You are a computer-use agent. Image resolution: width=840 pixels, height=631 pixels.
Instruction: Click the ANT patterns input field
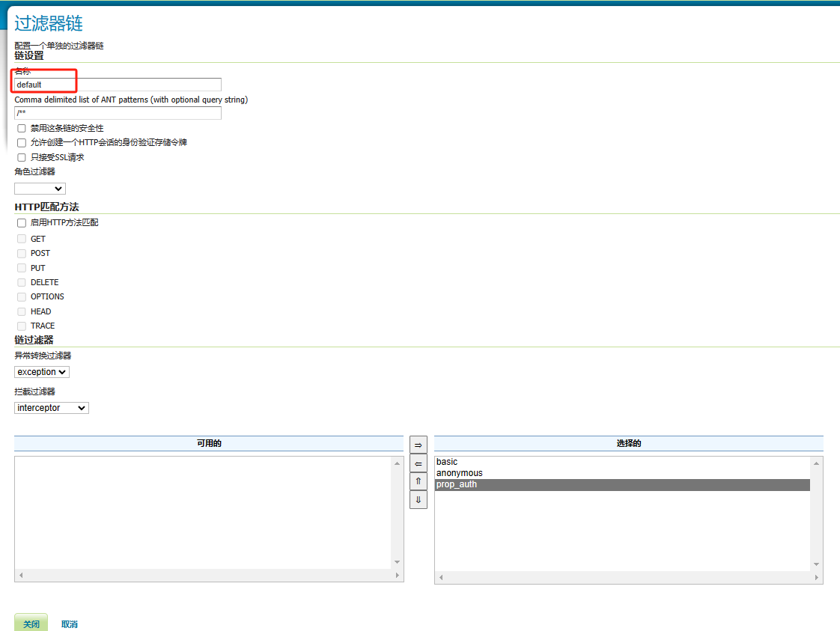tap(118, 113)
